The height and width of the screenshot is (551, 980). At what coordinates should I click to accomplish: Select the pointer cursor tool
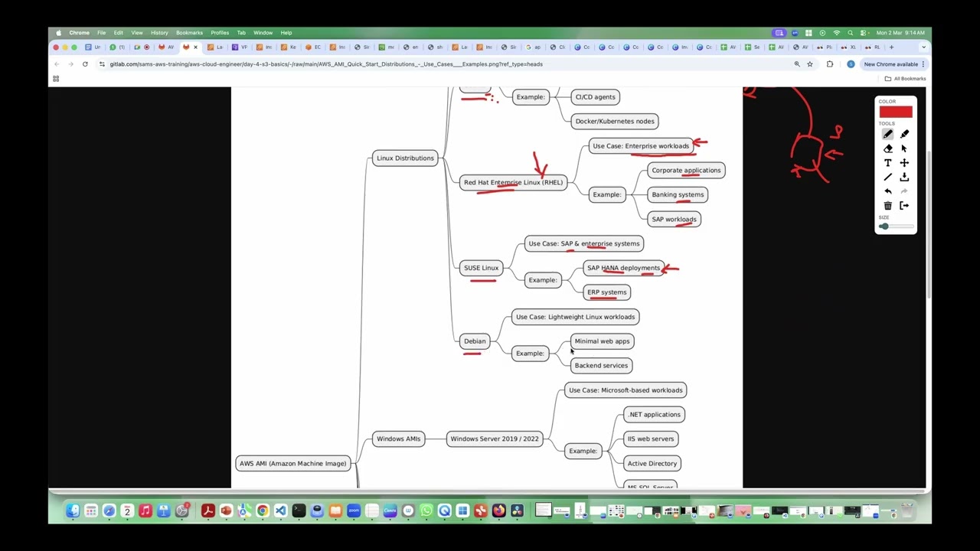(904, 148)
